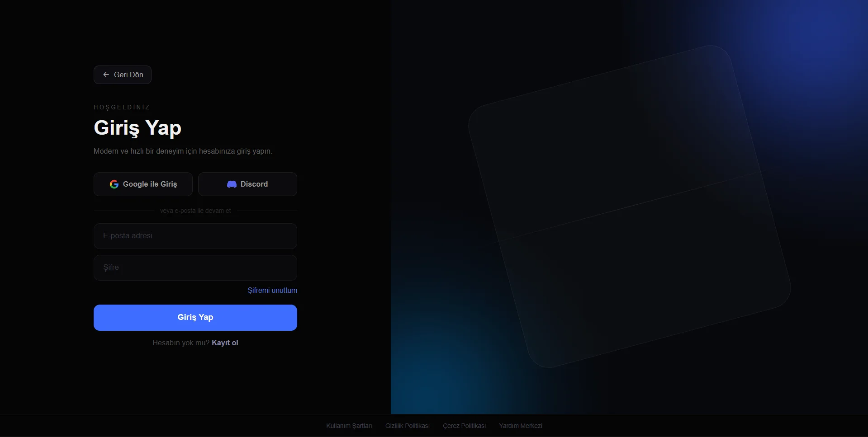Viewport: 868px width, 437px height.
Task: Click the Discord logo icon
Action: pyautogui.click(x=232, y=184)
